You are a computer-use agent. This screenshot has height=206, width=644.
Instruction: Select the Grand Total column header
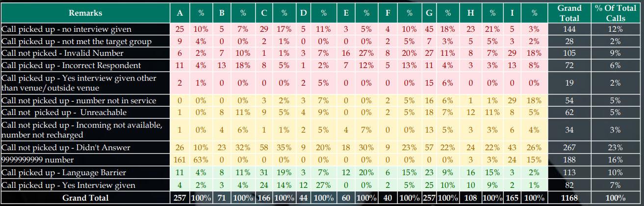coord(569,13)
